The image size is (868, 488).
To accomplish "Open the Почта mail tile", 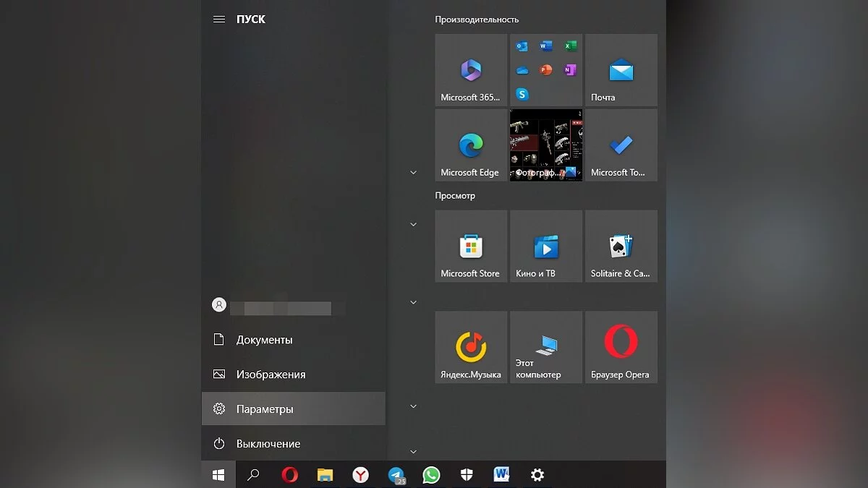I will (x=621, y=70).
